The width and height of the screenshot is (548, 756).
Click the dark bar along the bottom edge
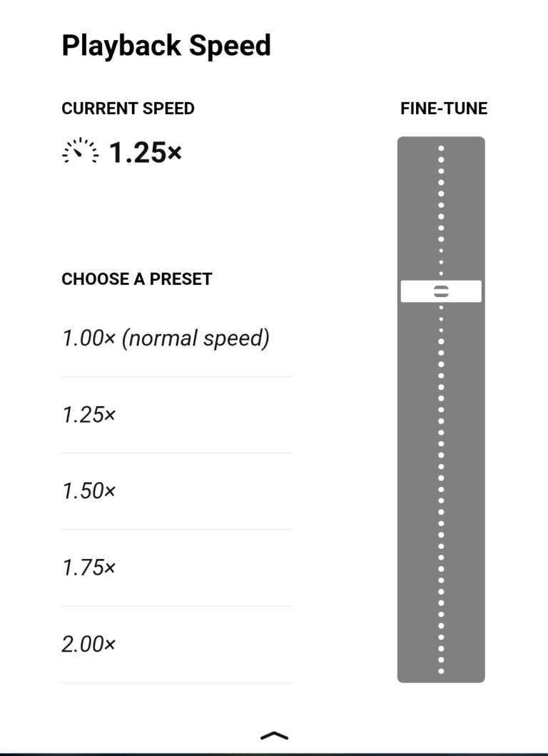click(274, 754)
